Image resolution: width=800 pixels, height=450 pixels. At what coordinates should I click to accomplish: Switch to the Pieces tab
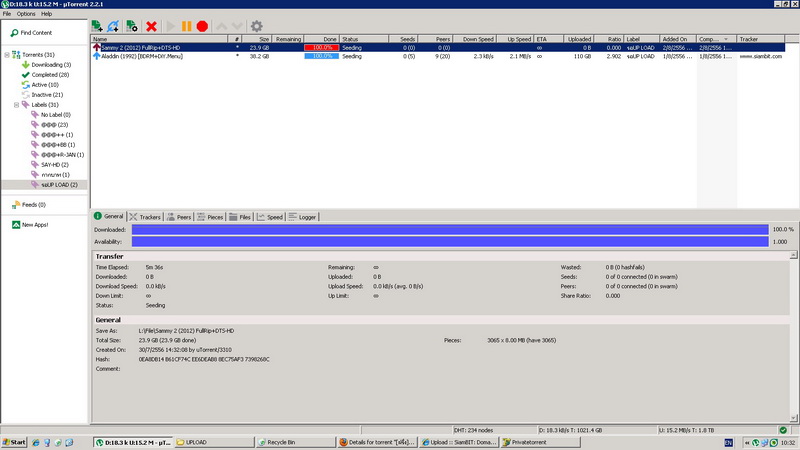[x=210, y=217]
